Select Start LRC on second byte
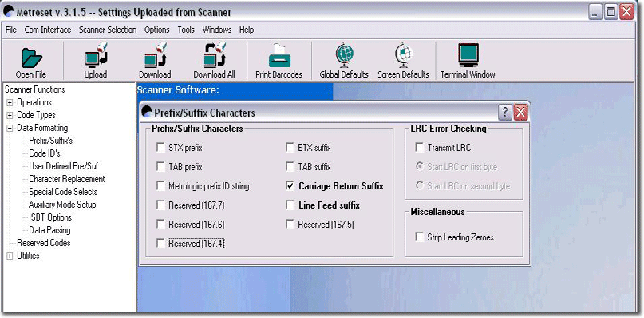 tap(419, 186)
